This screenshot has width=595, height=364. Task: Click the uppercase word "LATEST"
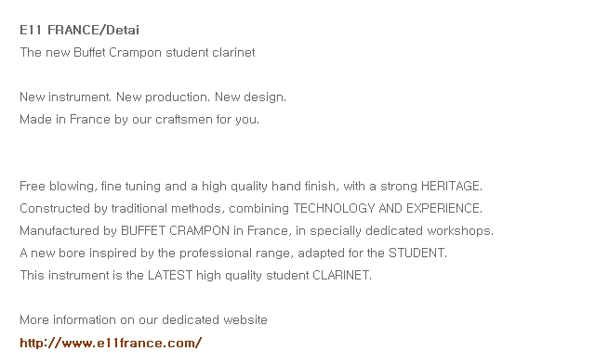(x=170, y=275)
